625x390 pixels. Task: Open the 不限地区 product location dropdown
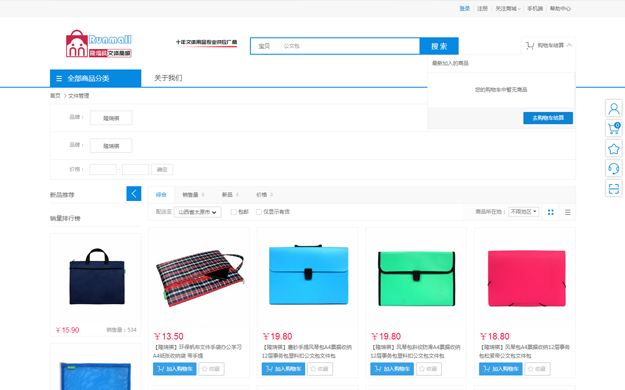click(524, 212)
